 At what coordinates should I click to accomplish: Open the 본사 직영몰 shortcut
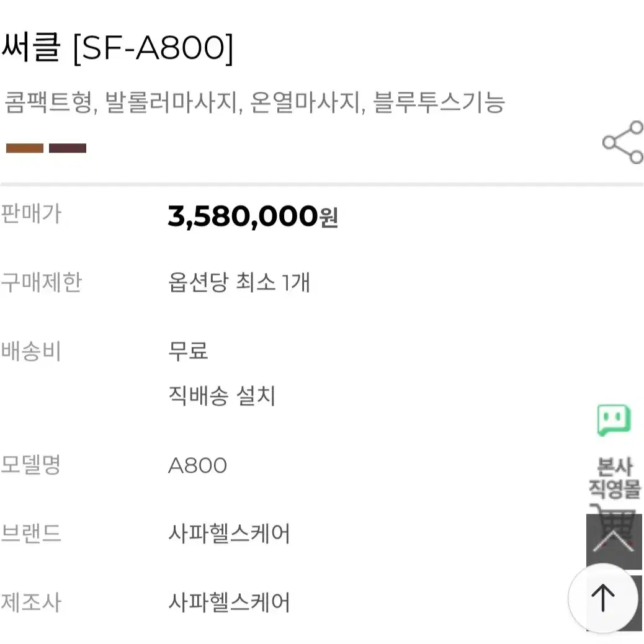(615, 478)
